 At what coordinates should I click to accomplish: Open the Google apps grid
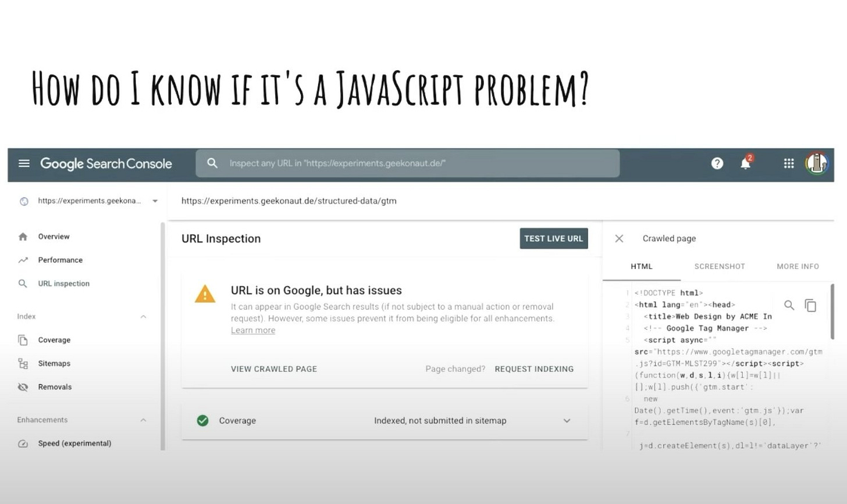789,163
